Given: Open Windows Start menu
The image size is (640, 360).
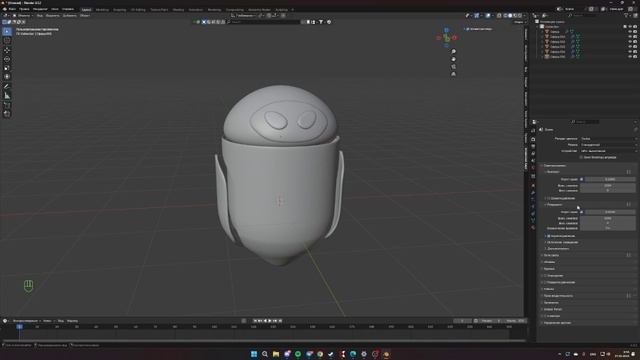Looking at the screenshot, I should pyautogui.click(x=254, y=354).
